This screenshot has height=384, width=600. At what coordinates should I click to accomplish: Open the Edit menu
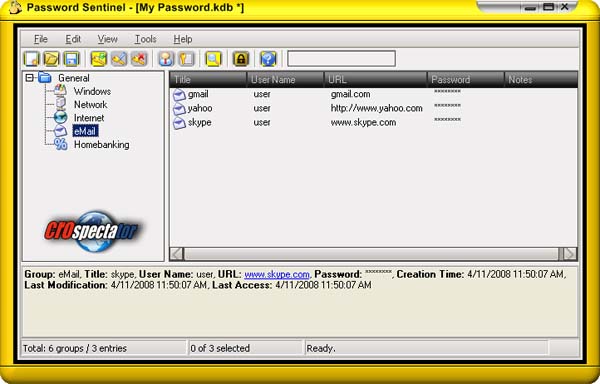(x=73, y=39)
